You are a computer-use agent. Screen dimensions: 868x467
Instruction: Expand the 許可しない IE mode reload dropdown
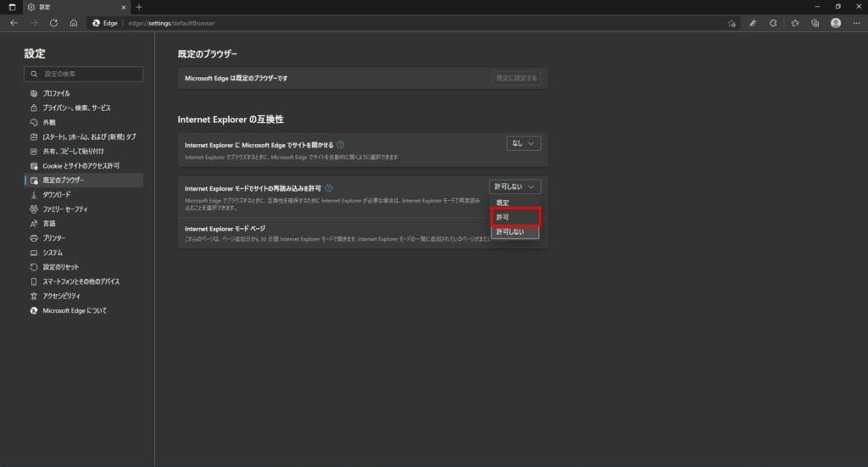pyautogui.click(x=515, y=186)
